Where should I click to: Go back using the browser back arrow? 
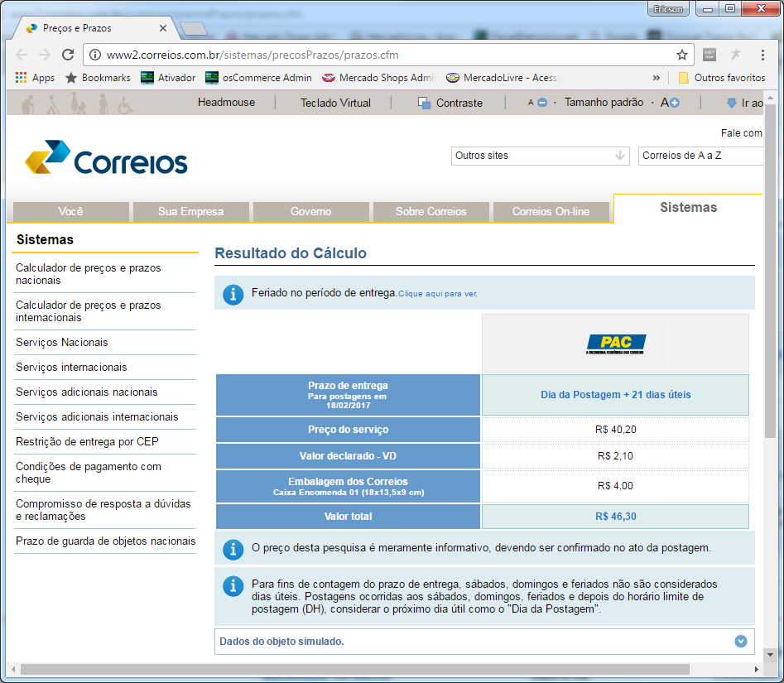(x=22, y=55)
